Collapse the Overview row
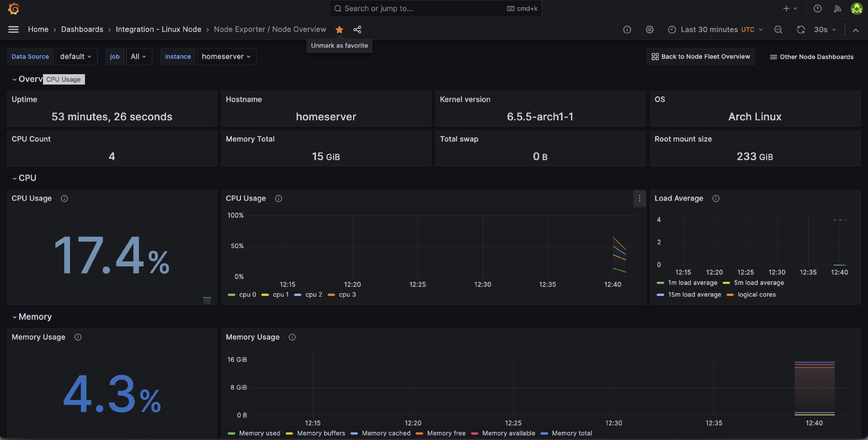This screenshot has height=440, width=868. 14,79
